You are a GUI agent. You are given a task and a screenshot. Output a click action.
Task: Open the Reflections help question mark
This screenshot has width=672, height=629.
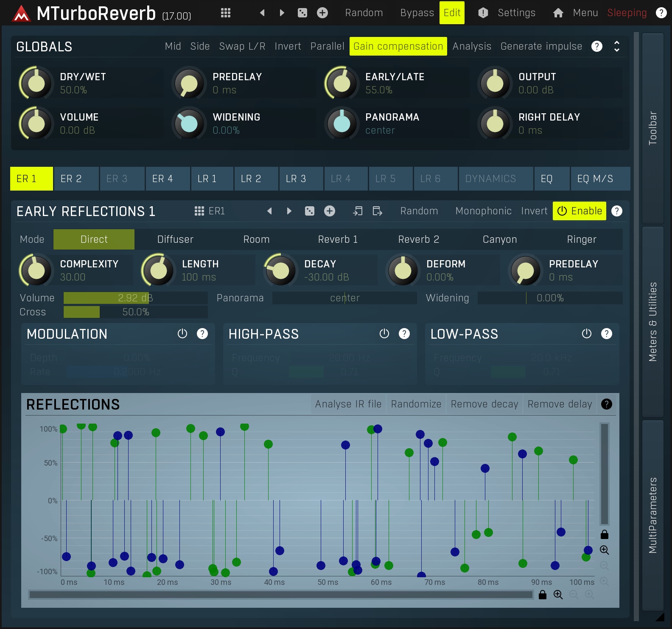coord(606,404)
